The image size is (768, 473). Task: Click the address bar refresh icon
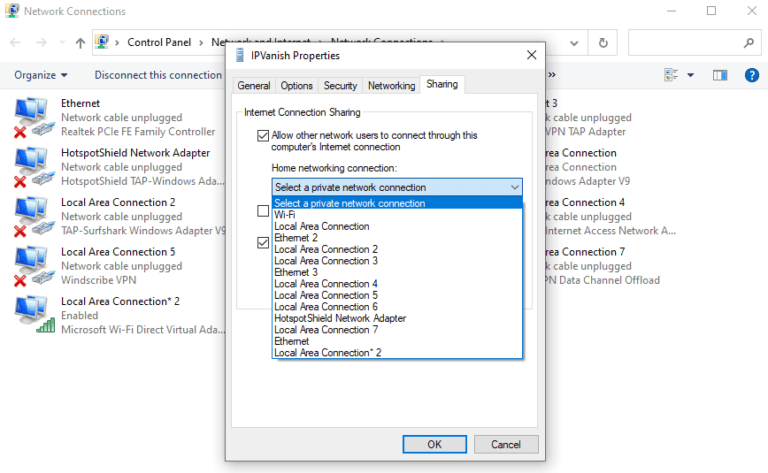click(x=602, y=43)
